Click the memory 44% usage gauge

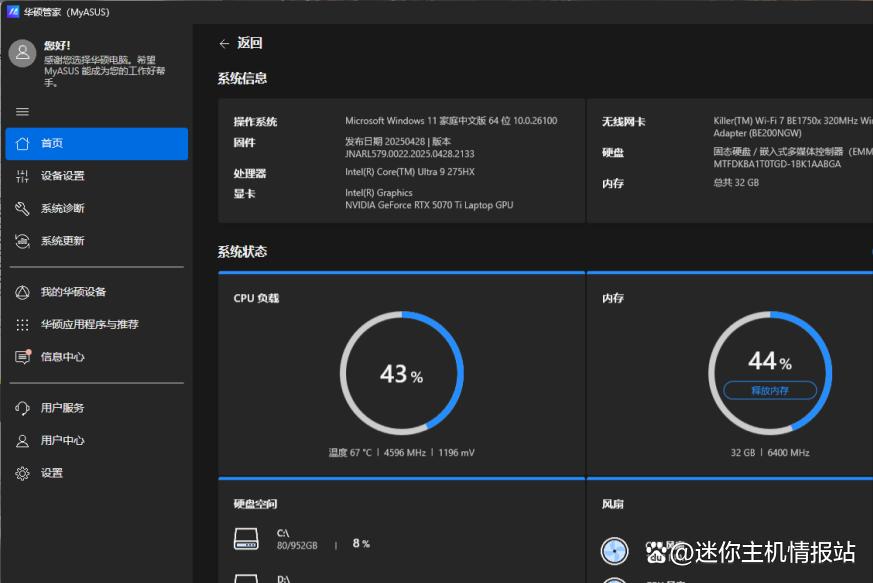pos(770,373)
